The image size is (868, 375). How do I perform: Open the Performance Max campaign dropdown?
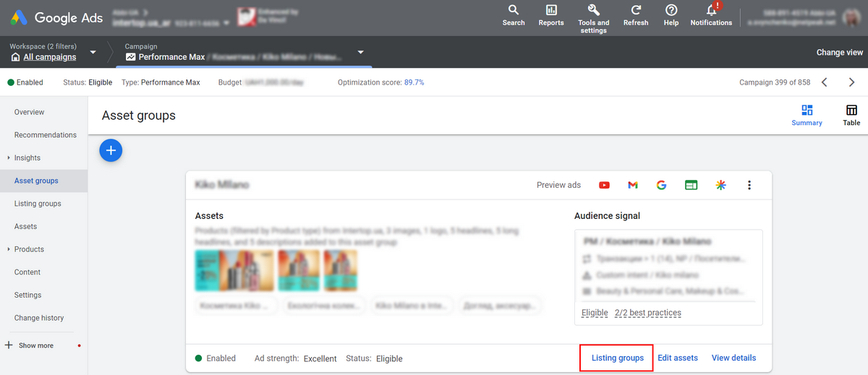click(x=360, y=52)
